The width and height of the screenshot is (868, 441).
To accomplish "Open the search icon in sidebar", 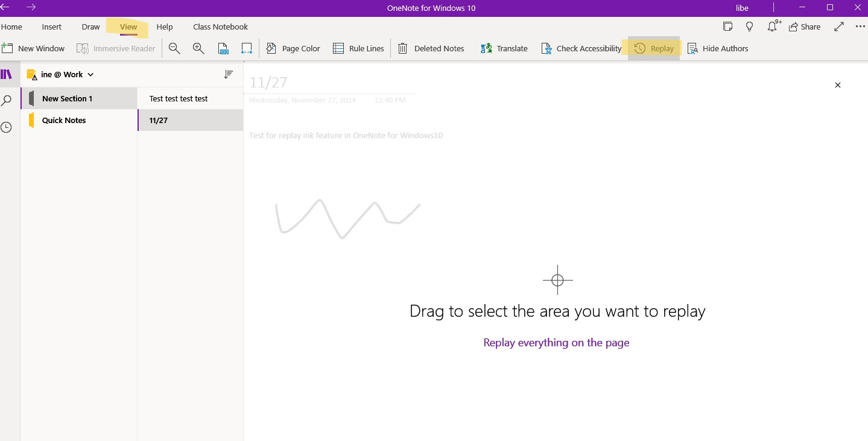I will click(7, 101).
